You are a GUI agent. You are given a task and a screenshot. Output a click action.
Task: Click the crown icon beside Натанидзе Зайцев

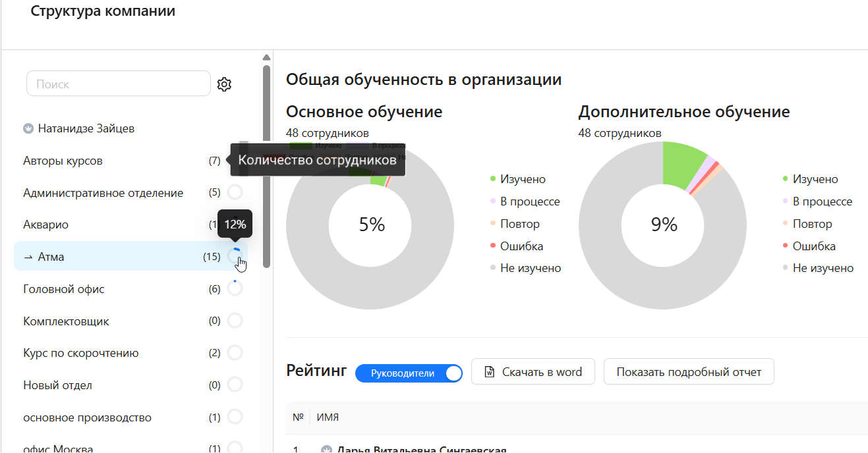[28, 128]
